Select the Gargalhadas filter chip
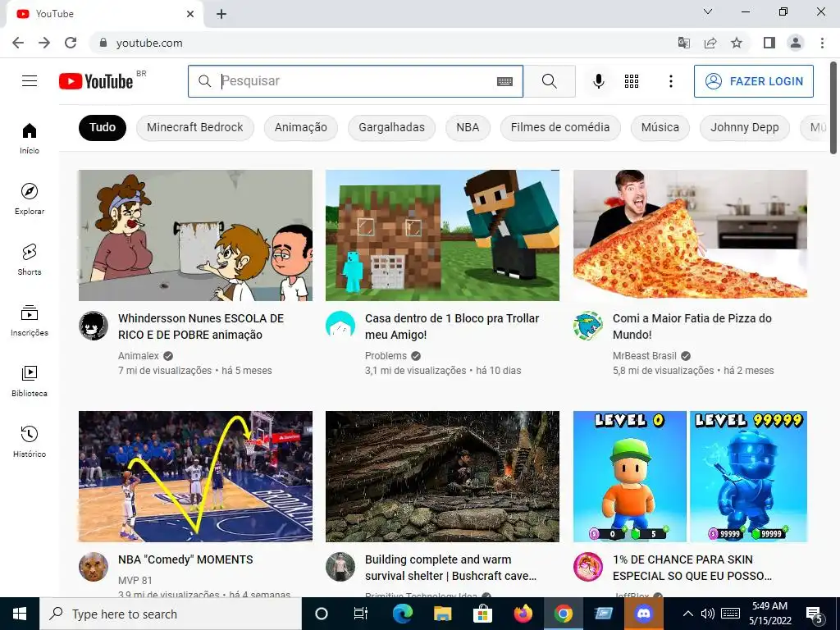Screen dimensions: 840x630 (391, 127)
